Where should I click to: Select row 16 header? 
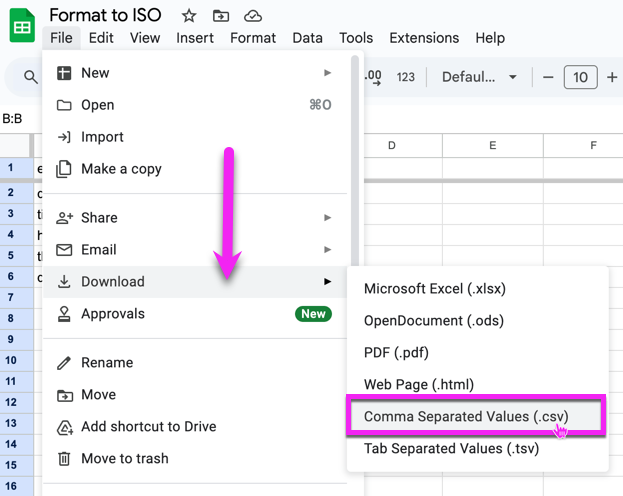coord(17,486)
